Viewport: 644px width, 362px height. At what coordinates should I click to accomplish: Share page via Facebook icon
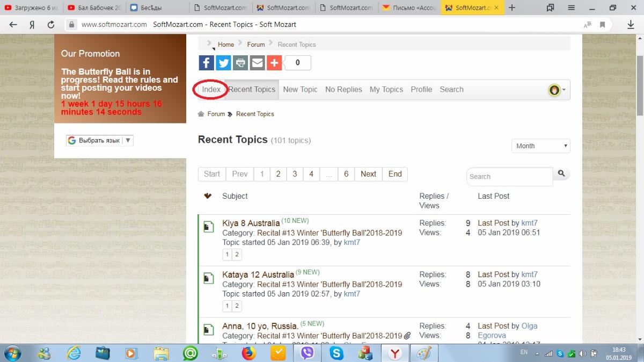[207, 63]
